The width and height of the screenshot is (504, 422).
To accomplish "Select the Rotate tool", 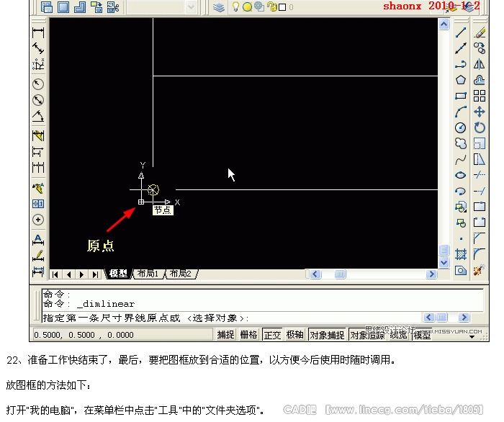I will pos(480,127).
